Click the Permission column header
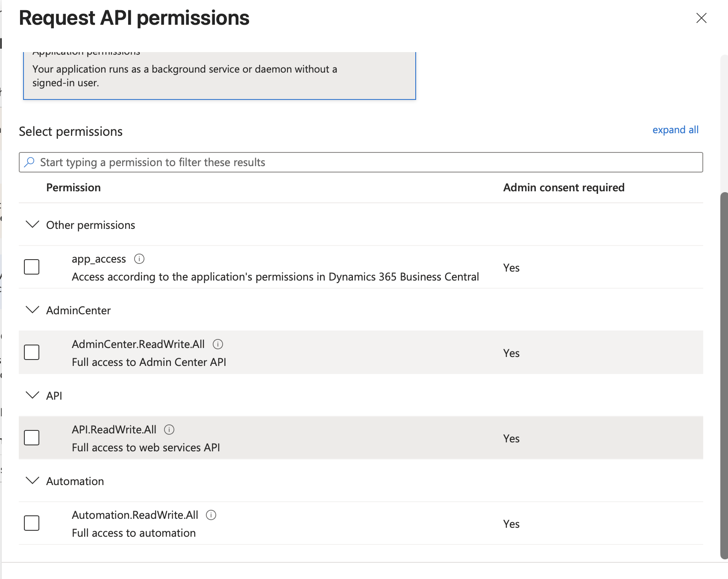 pos(73,187)
